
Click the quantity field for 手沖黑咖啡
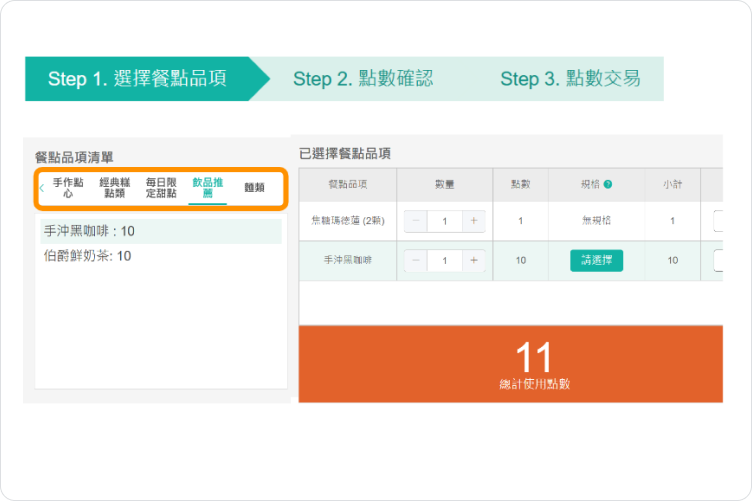(x=445, y=260)
